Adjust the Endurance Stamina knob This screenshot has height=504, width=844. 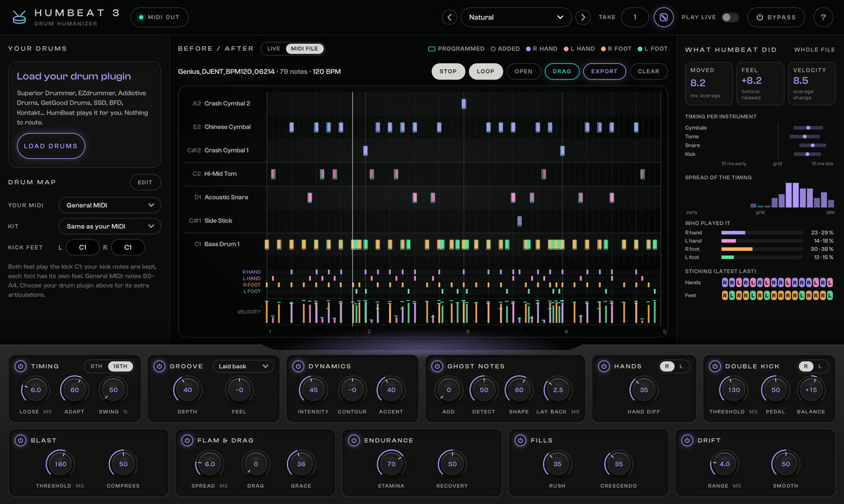391,464
